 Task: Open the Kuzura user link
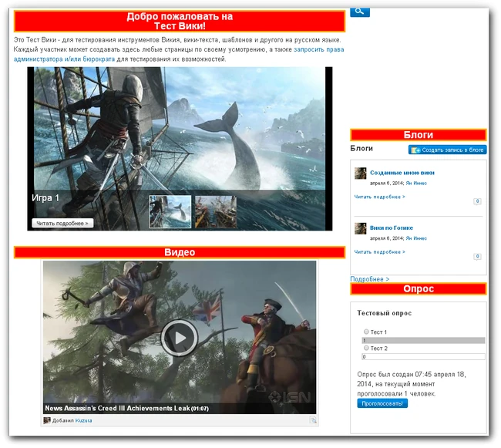(x=83, y=420)
